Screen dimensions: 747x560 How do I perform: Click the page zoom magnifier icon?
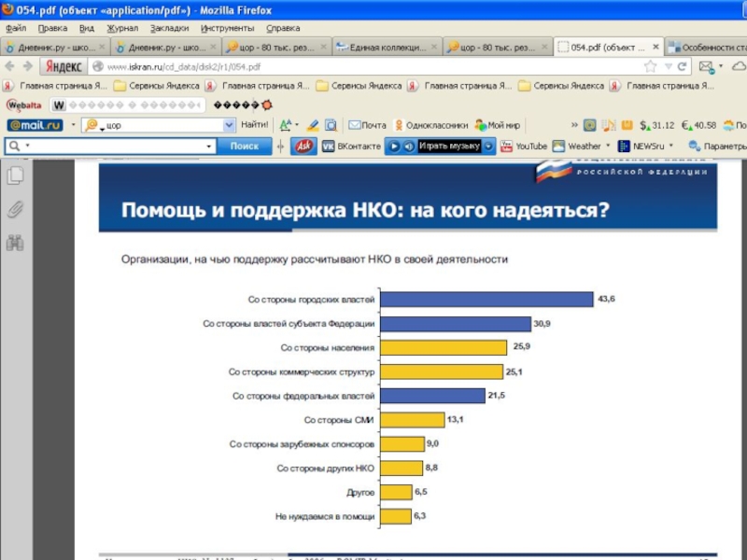[x=331, y=125]
